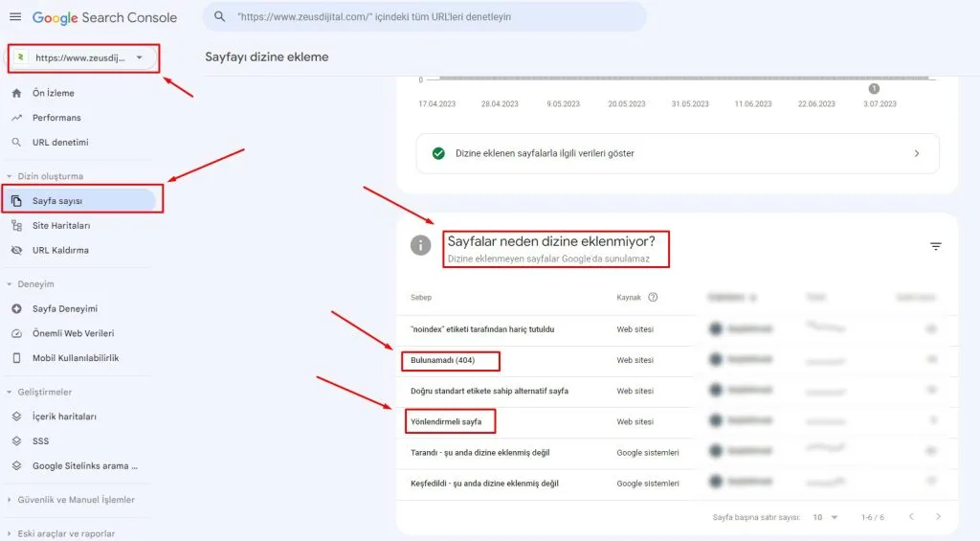The width and height of the screenshot is (980, 541).
Task: Click the SSS layers icon
Action: [17, 440]
